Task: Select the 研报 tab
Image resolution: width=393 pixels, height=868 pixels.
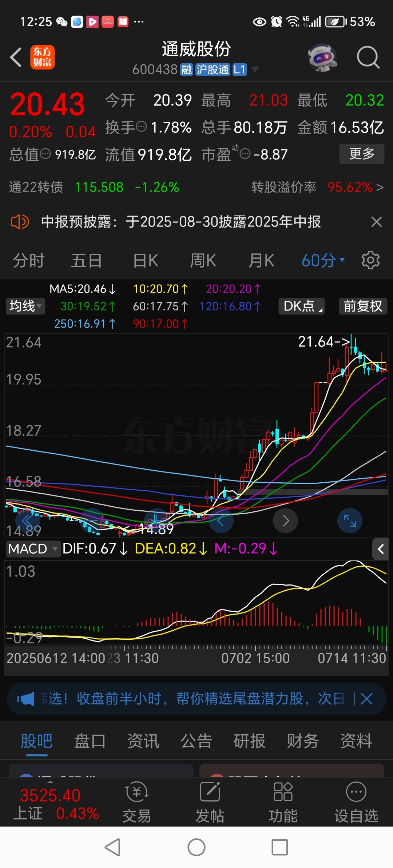Action: point(250,741)
